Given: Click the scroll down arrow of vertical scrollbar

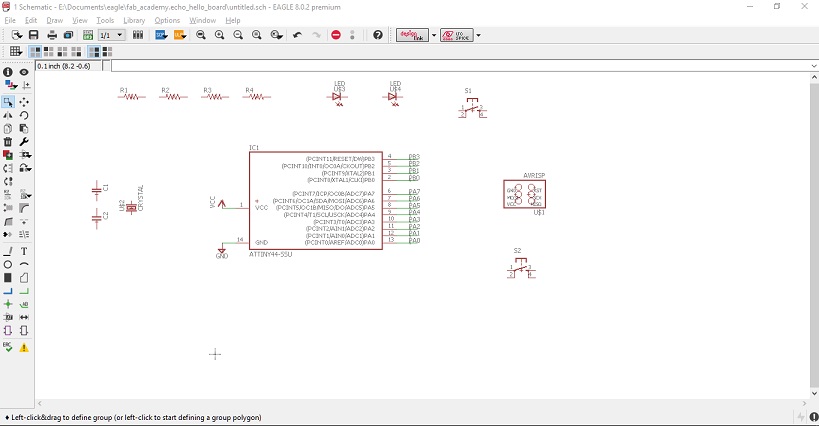Looking at the screenshot, I should coord(814,394).
